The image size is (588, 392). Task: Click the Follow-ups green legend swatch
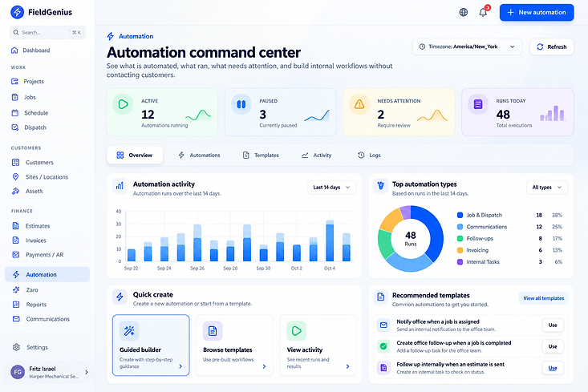point(460,238)
